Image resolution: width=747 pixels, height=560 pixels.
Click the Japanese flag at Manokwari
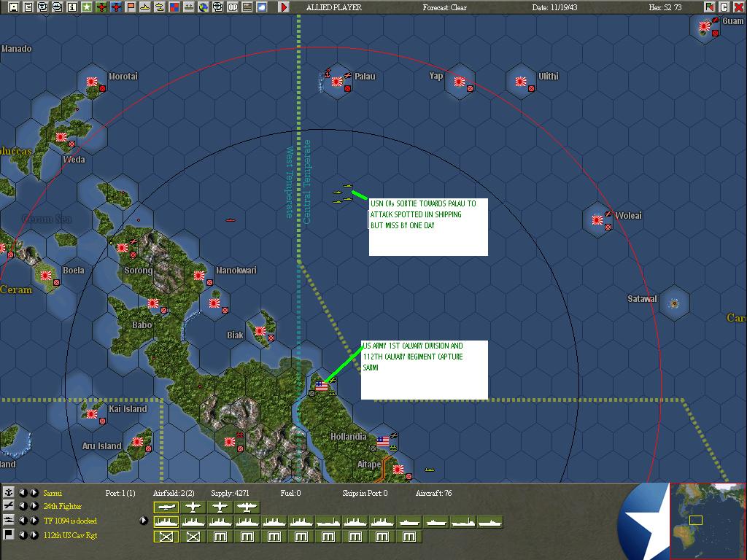[x=199, y=275]
